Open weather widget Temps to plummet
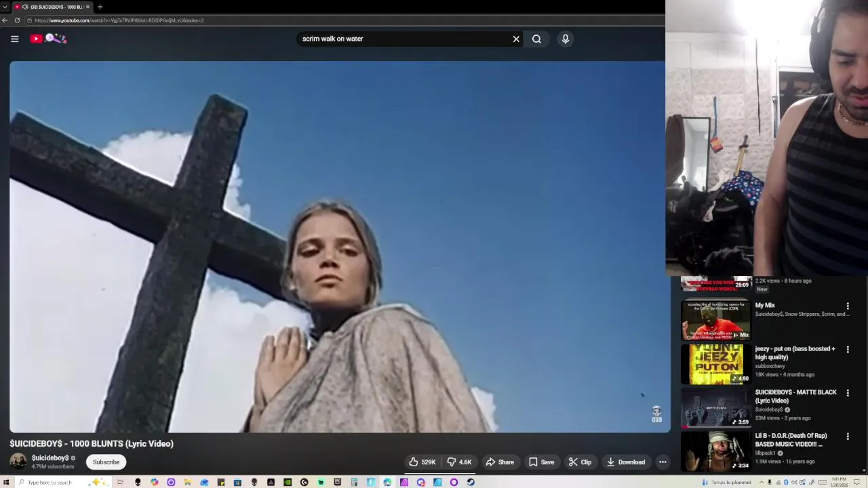Viewport: 868px width, 488px height. coord(726,482)
